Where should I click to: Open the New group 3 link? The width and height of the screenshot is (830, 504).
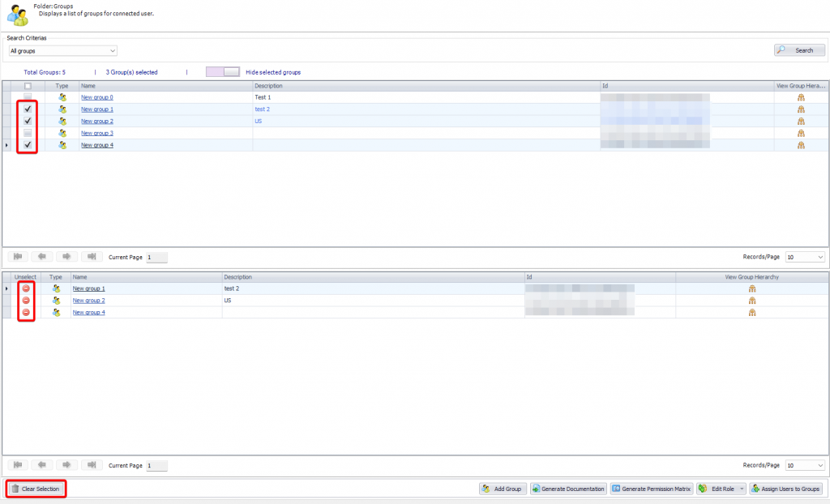[97, 133]
